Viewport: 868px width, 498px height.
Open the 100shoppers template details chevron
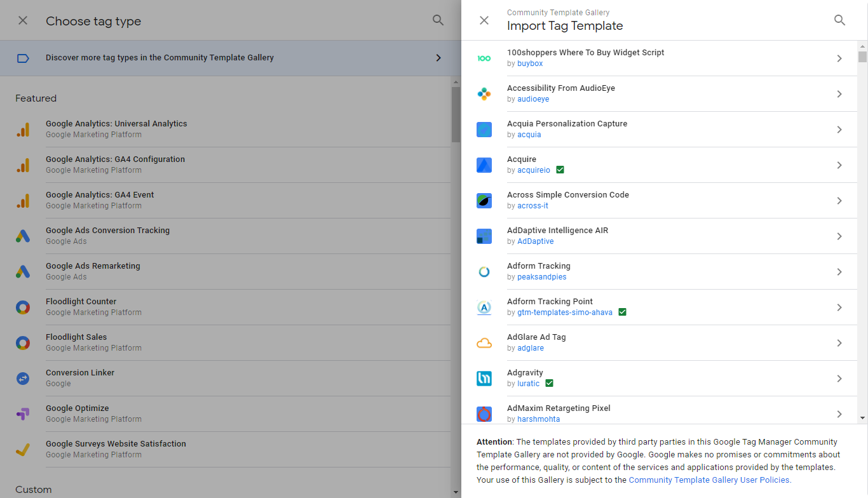(839, 58)
